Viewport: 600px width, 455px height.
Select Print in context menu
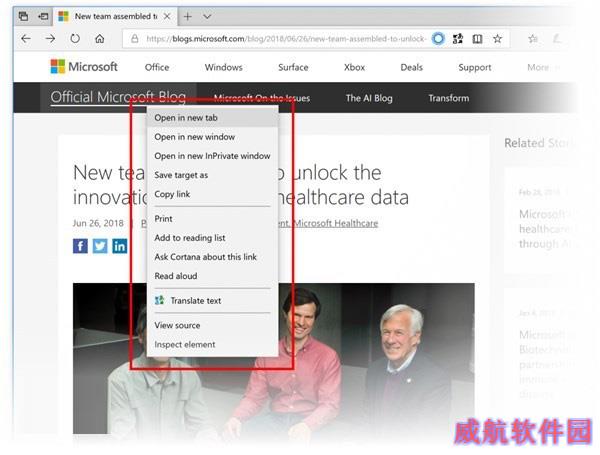click(x=212, y=219)
